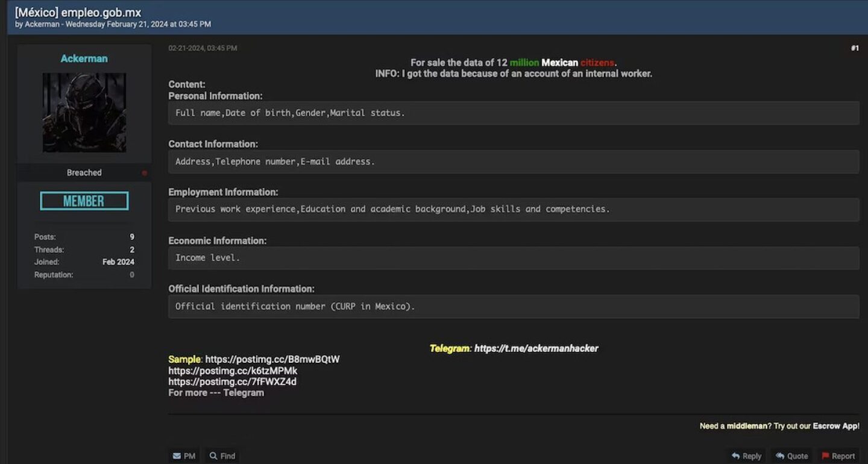The image size is (868, 464).
Task: Select the Employment Information code block
Action: point(513,209)
